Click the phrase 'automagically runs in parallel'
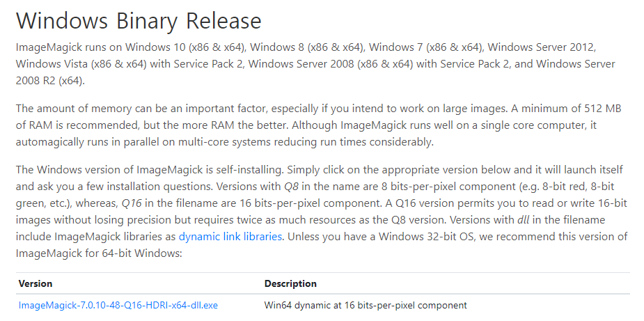 (x=83, y=142)
